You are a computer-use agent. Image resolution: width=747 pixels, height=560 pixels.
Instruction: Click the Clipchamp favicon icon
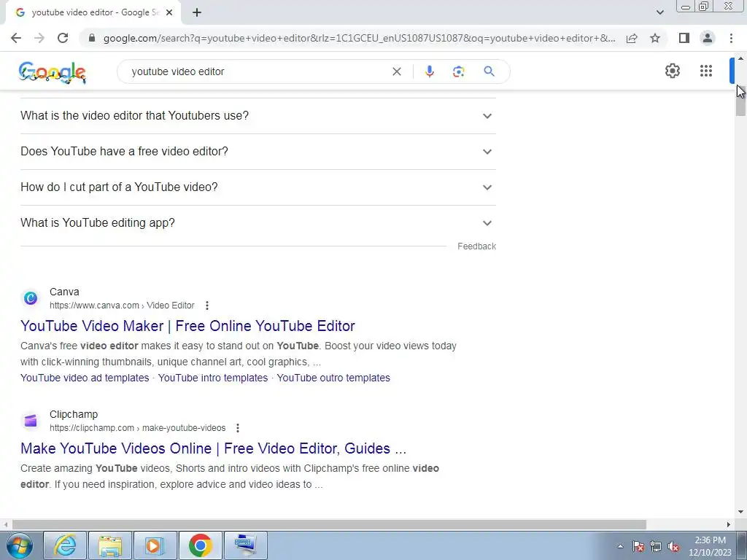click(31, 421)
